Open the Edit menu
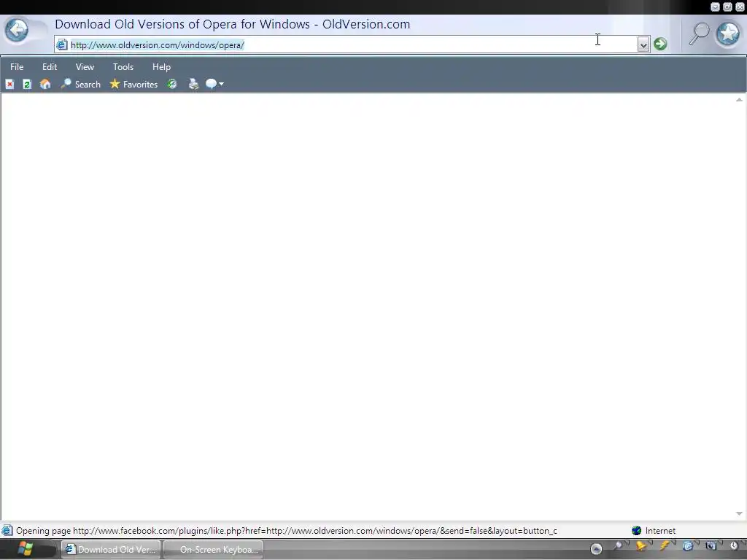This screenshot has width=747, height=560. click(x=50, y=66)
